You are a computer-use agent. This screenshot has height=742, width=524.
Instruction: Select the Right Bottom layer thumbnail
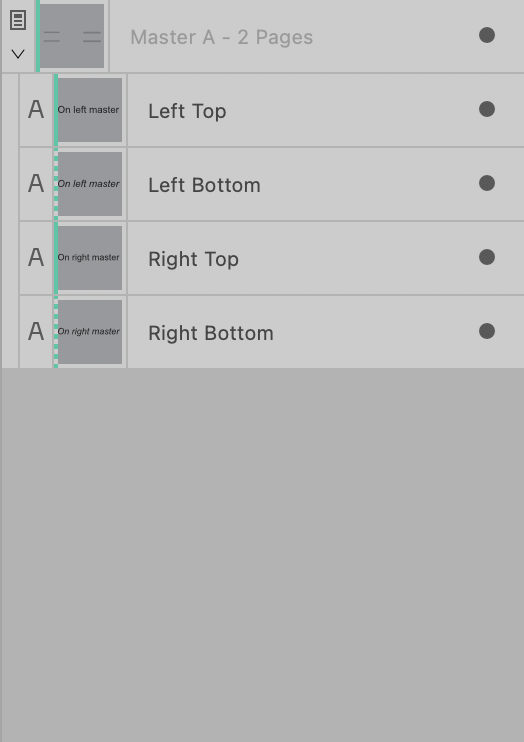point(90,332)
